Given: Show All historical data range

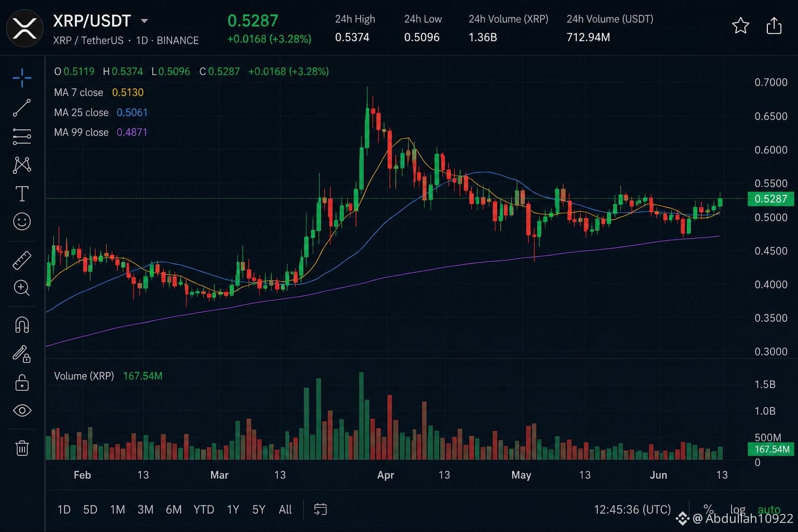Looking at the screenshot, I should pyautogui.click(x=285, y=510).
